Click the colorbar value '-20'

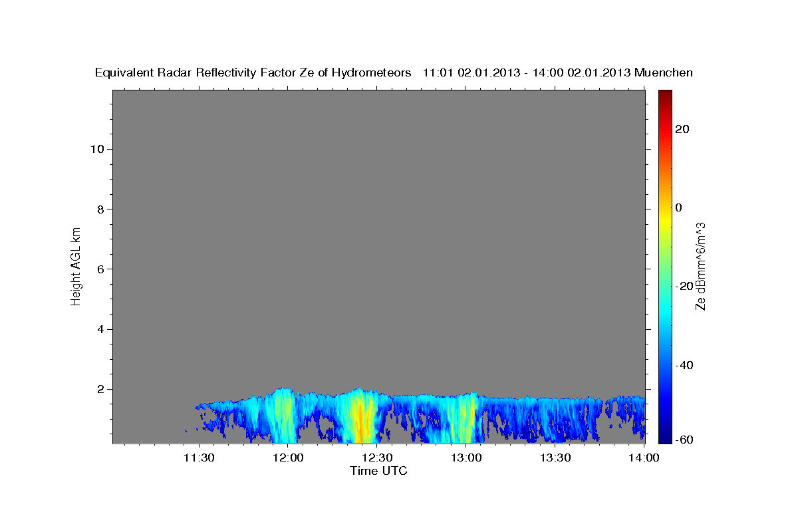685,287
